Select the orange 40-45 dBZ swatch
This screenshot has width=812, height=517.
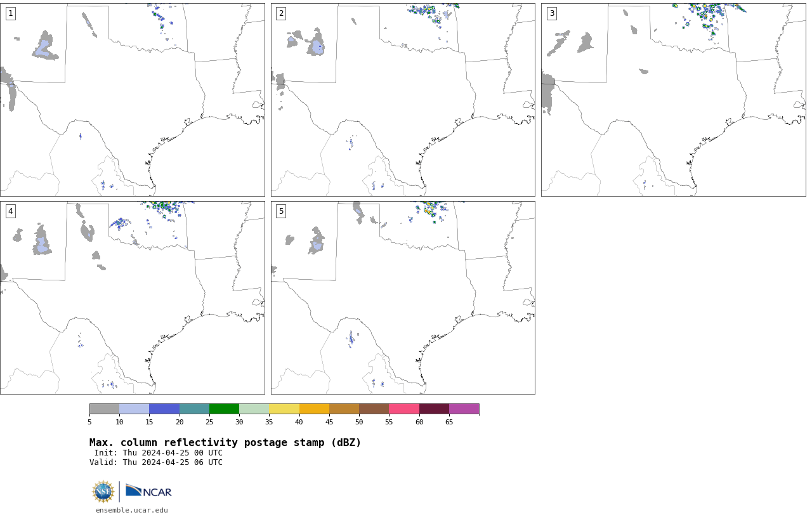point(314,409)
